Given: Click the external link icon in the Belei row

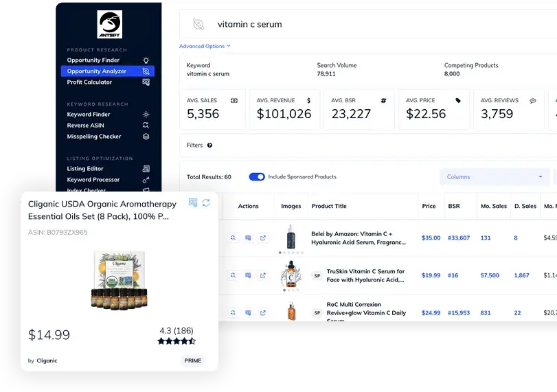Looking at the screenshot, I should tap(262, 238).
